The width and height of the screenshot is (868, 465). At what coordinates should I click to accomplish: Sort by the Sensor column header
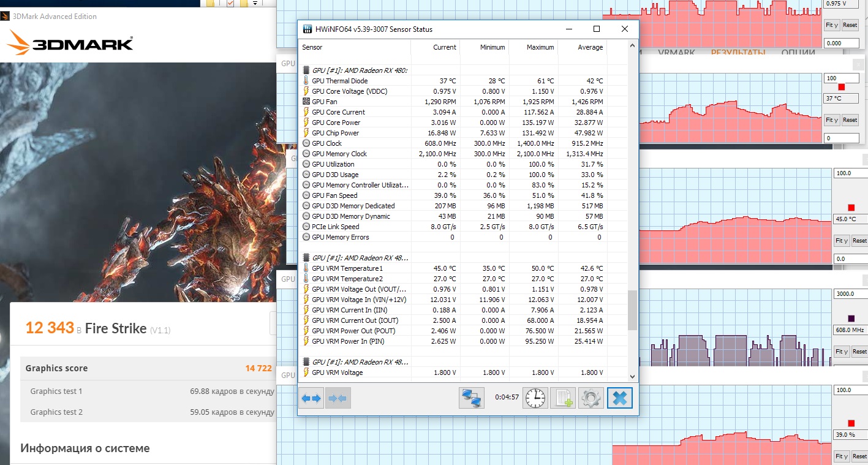(x=355, y=47)
